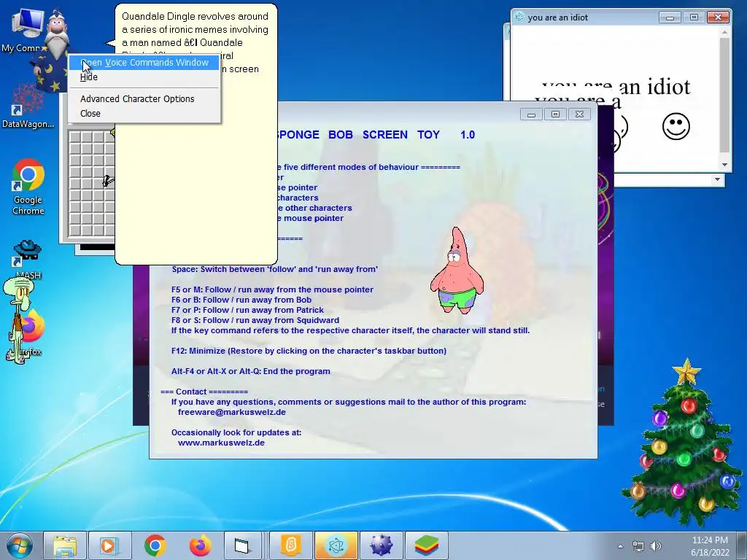Open the network tray icon
Viewport: 747px width, 560px height.
638,545
